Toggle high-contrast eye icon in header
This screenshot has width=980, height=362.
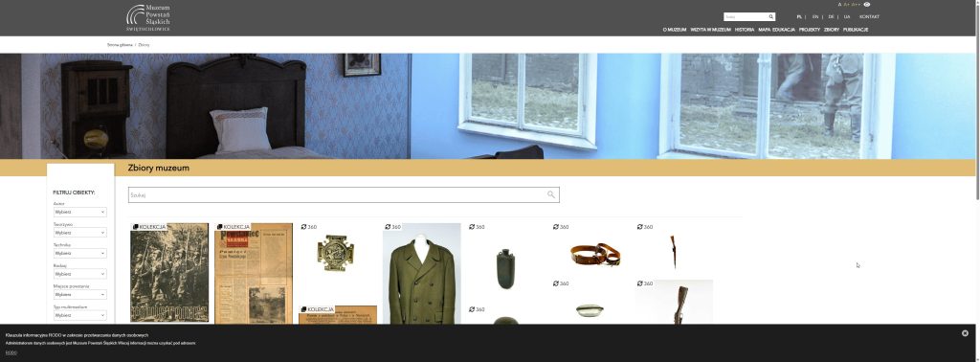867,5
